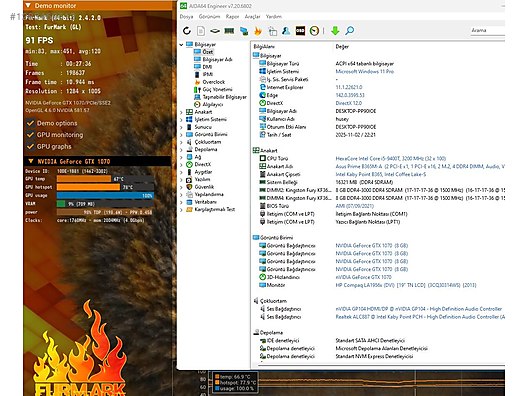Click the Microsoft Windows 11 Pro link
The height and width of the screenshot is (396, 528).
[365, 71]
